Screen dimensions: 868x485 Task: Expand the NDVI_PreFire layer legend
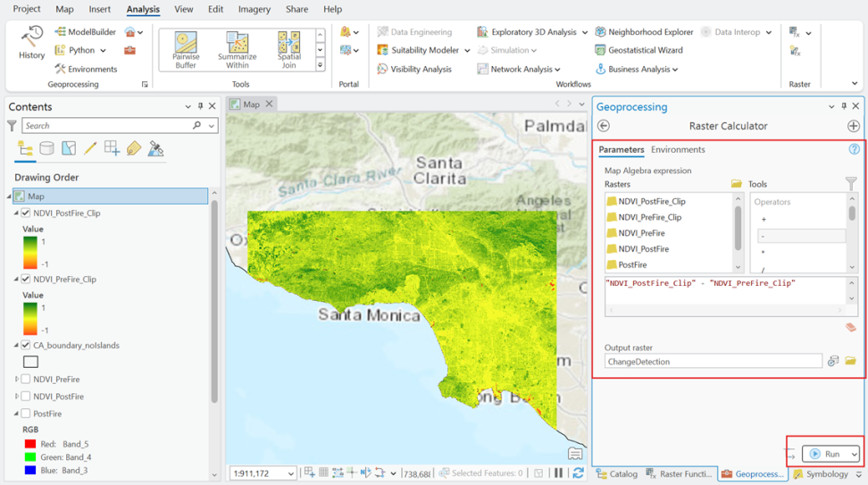(x=17, y=380)
